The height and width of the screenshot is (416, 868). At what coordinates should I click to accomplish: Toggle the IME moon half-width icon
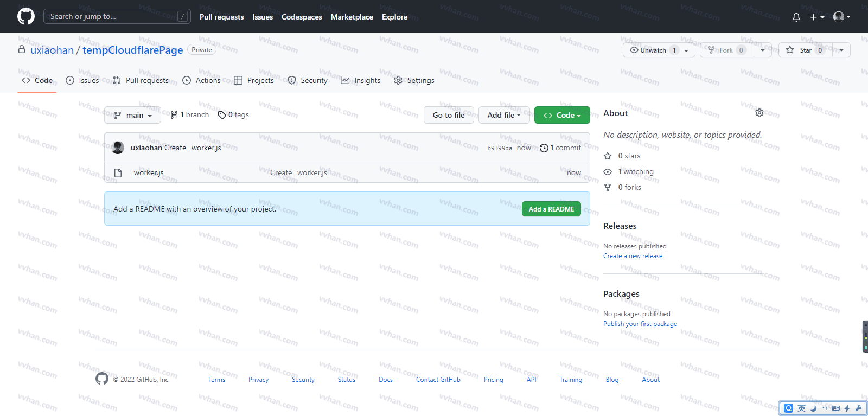click(813, 408)
